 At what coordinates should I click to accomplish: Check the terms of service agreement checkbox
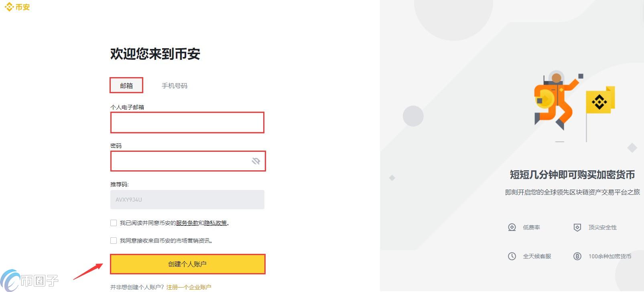click(114, 223)
